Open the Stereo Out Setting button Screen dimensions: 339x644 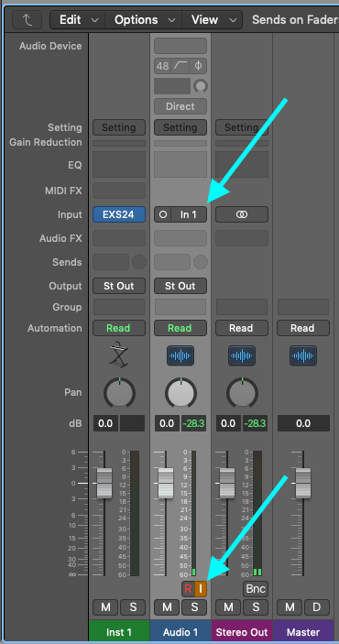[242, 127]
